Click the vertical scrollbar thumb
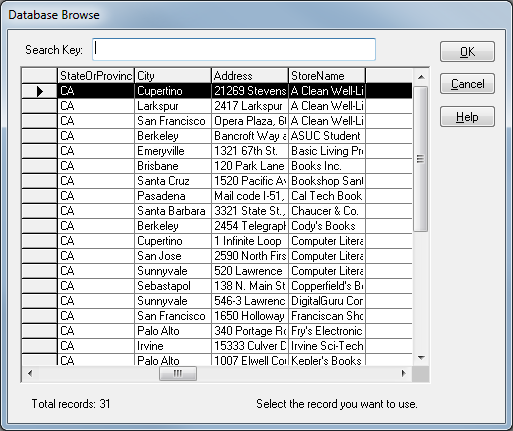 [421, 159]
